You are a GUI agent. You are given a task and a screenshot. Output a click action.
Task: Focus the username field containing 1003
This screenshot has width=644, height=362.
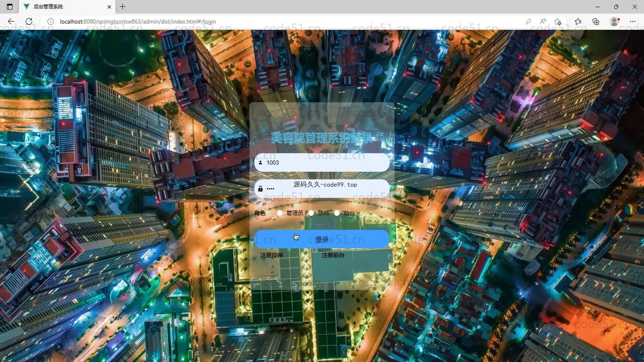click(322, 163)
